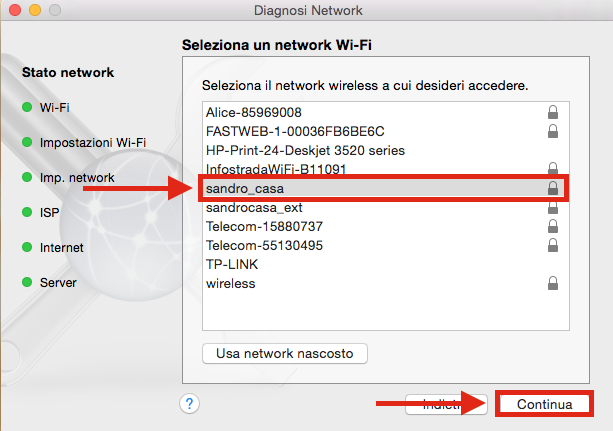Click the lock icon beside Alice-85969008
Image resolution: width=613 pixels, height=431 pixels.
(553, 112)
